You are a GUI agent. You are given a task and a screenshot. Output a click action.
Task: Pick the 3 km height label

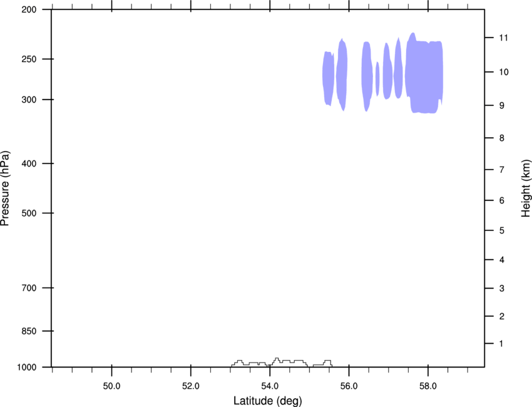pyautogui.click(x=502, y=289)
